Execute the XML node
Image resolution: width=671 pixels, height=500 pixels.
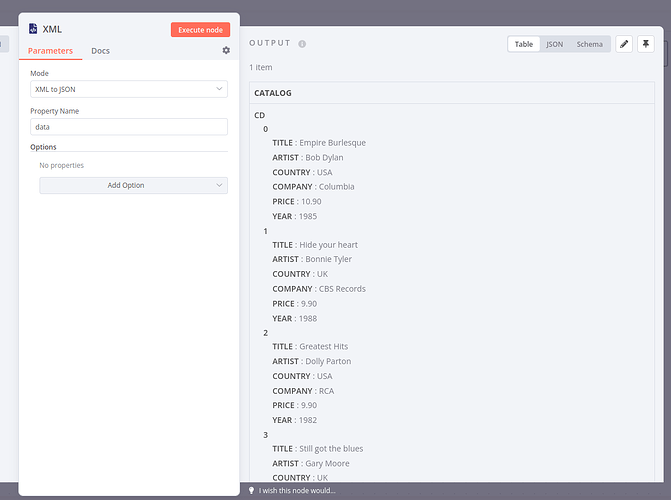200,30
